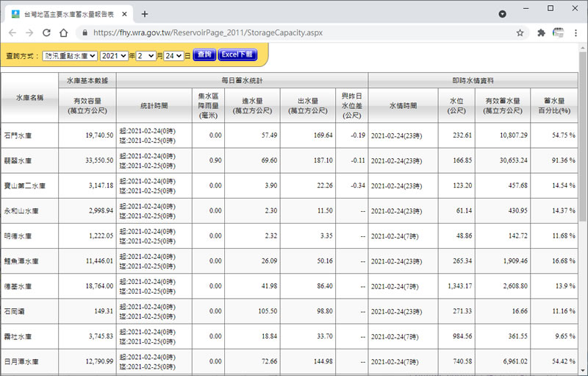Screen dimensions: 588x376
Task: Click the 有效容量 column header
Action: pyautogui.click(x=87, y=106)
